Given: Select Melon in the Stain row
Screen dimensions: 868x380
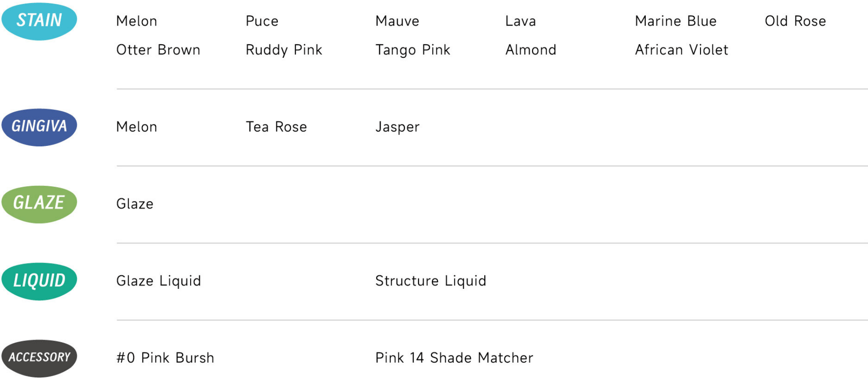Looking at the screenshot, I should click(x=137, y=21).
